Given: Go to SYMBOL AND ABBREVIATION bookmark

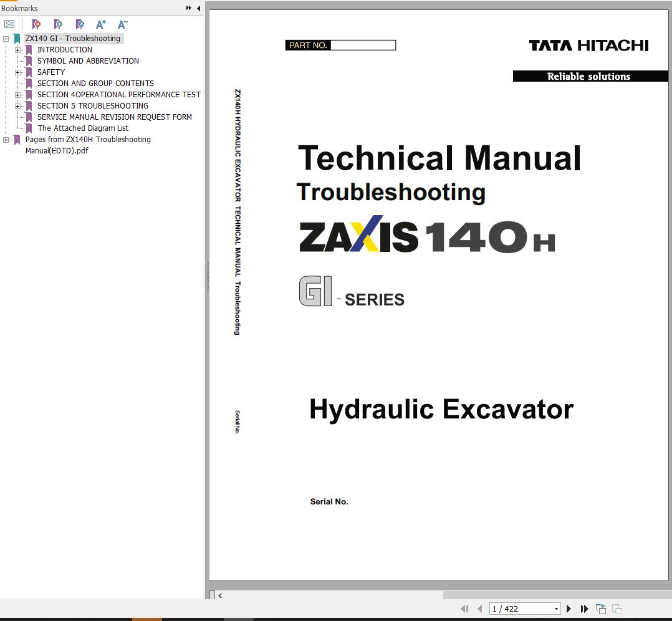Looking at the screenshot, I should [x=88, y=61].
